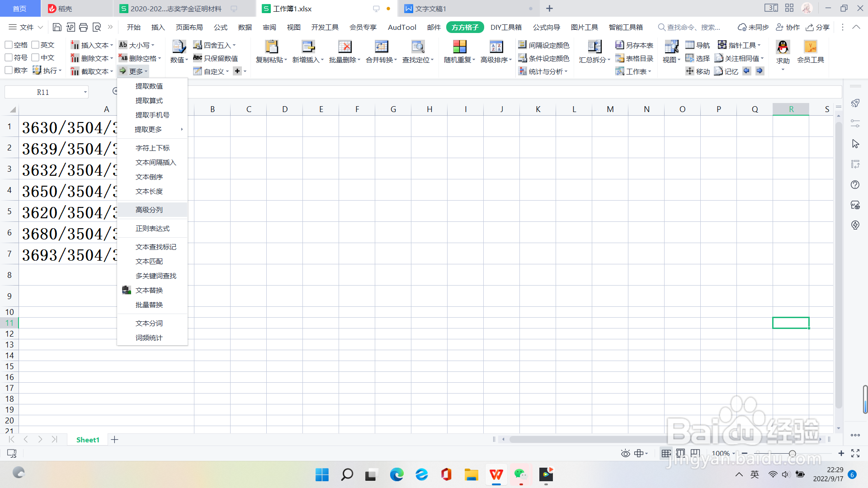Click the 批量删除 icon
This screenshot has width=868, height=488.
pos(344,47)
